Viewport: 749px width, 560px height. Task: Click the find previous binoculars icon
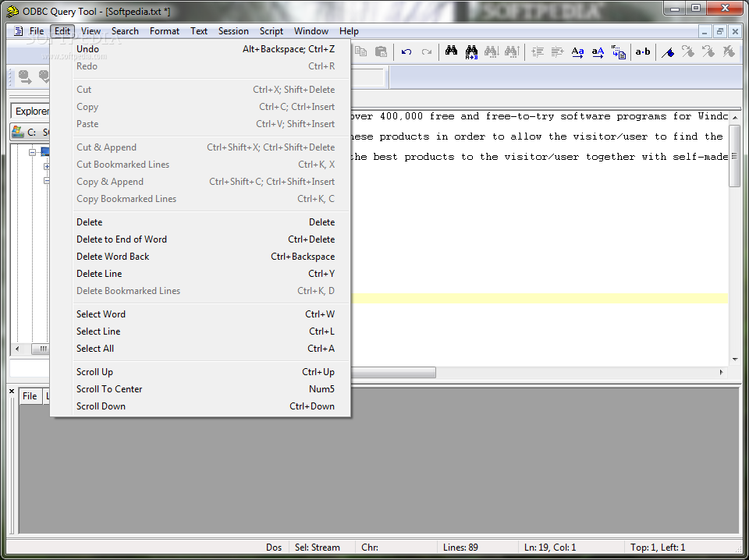coord(512,51)
